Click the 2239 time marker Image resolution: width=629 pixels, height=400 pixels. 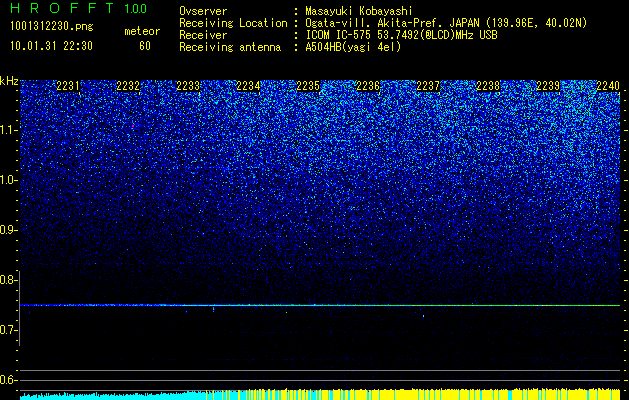point(548,86)
